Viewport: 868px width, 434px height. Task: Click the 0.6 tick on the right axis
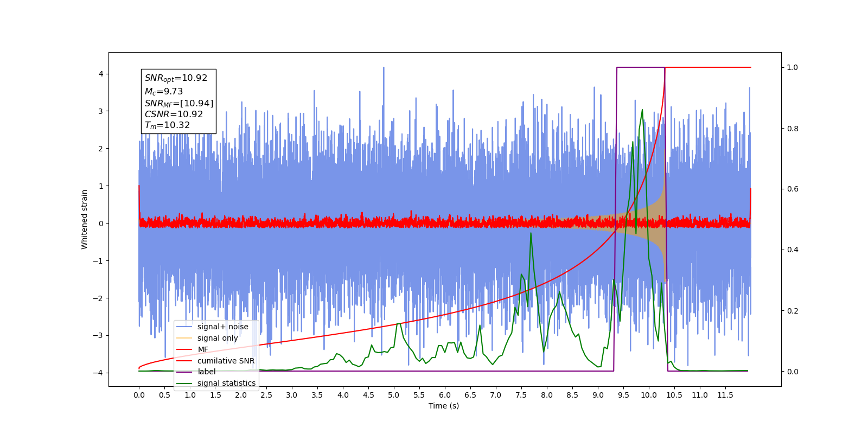[793, 189]
